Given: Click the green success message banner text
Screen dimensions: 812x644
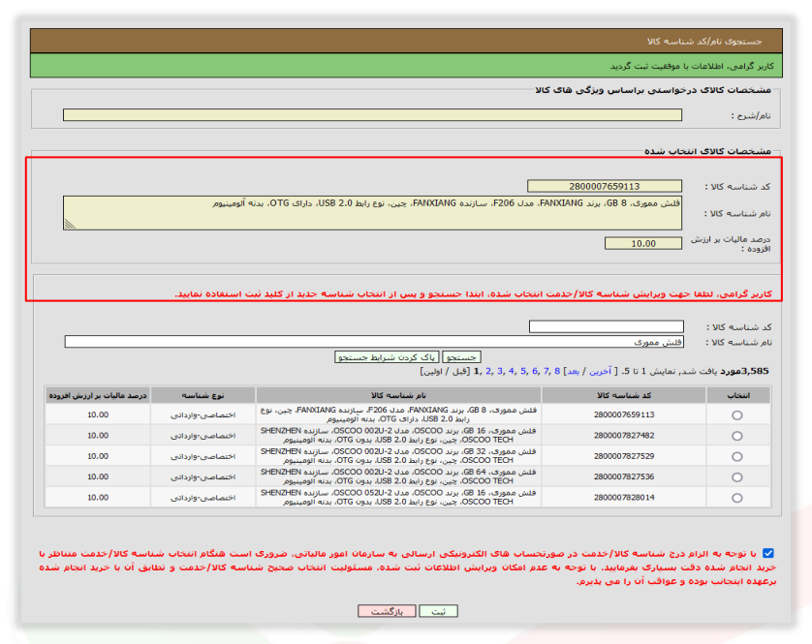Looking at the screenshot, I should [x=692, y=66].
